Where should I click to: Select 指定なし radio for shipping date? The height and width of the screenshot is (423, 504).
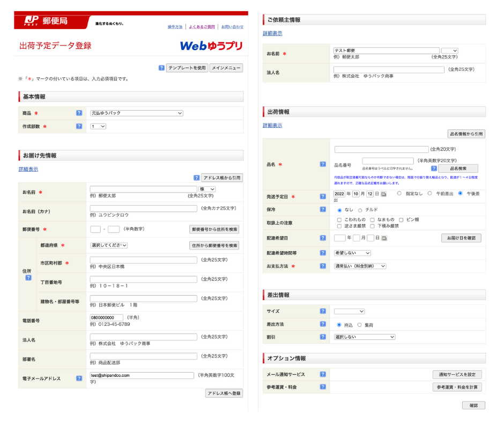pos(399,193)
